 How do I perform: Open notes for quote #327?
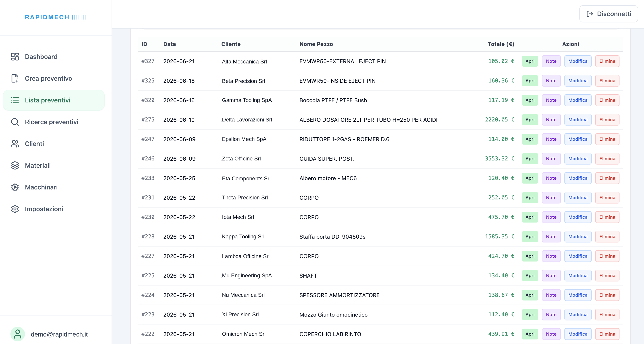[551, 61]
